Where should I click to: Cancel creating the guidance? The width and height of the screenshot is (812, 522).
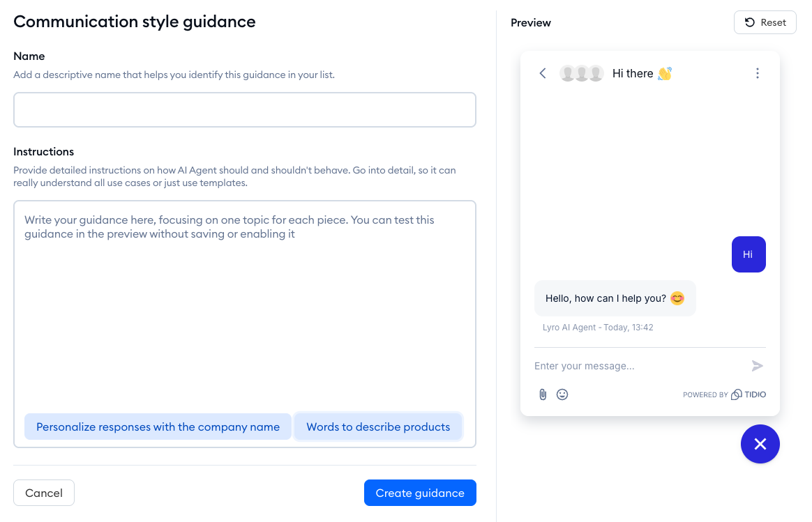click(43, 493)
